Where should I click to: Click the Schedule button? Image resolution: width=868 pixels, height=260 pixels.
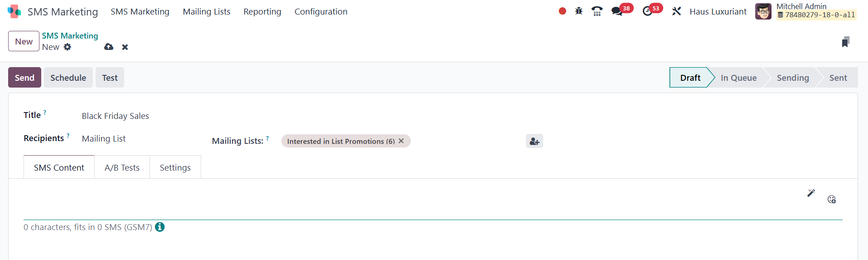(x=68, y=78)
